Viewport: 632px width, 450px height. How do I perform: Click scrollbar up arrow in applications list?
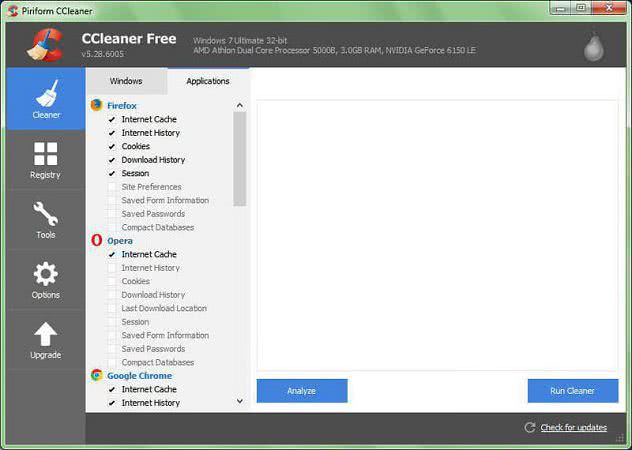[240, 105]
